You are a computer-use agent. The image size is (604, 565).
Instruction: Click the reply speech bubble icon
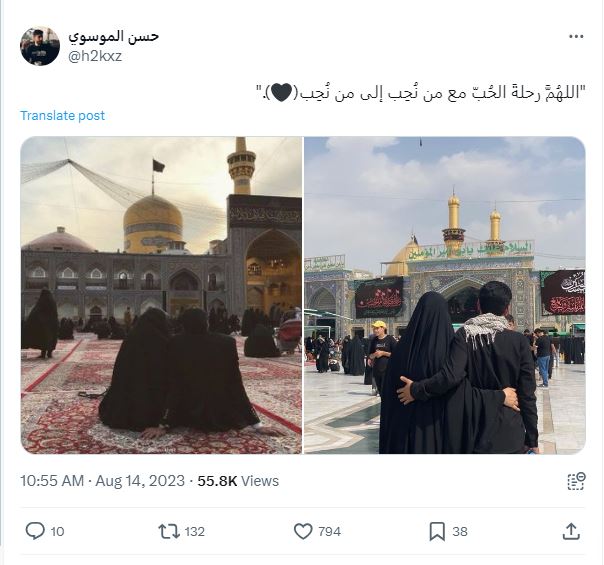pos(35,531)
